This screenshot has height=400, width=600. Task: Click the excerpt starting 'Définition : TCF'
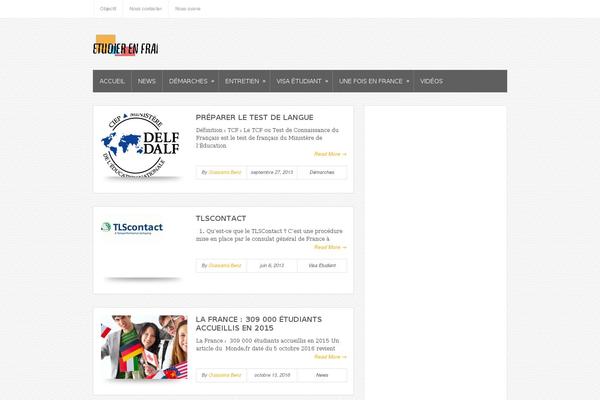267,138
